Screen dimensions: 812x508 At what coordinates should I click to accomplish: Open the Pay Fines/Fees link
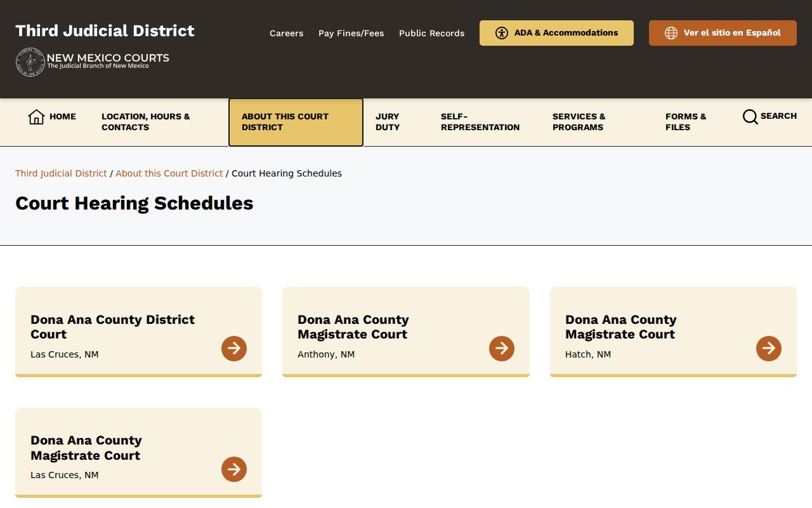(351, 33)
